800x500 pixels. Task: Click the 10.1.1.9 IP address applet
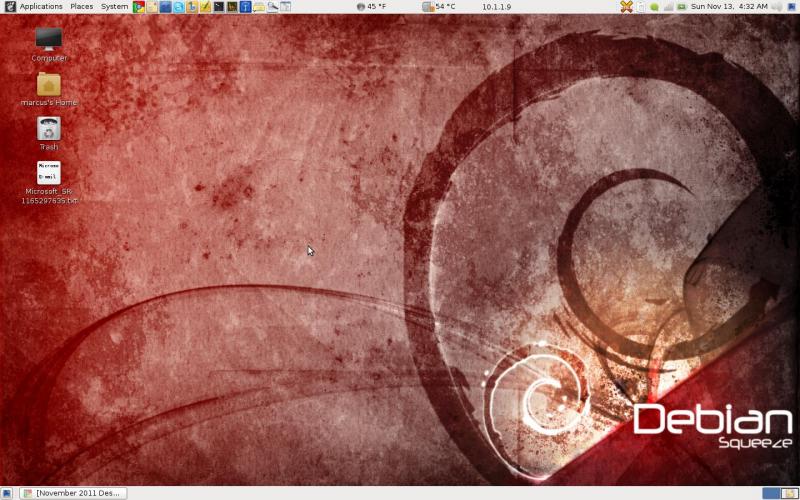[x=496, y=7]
